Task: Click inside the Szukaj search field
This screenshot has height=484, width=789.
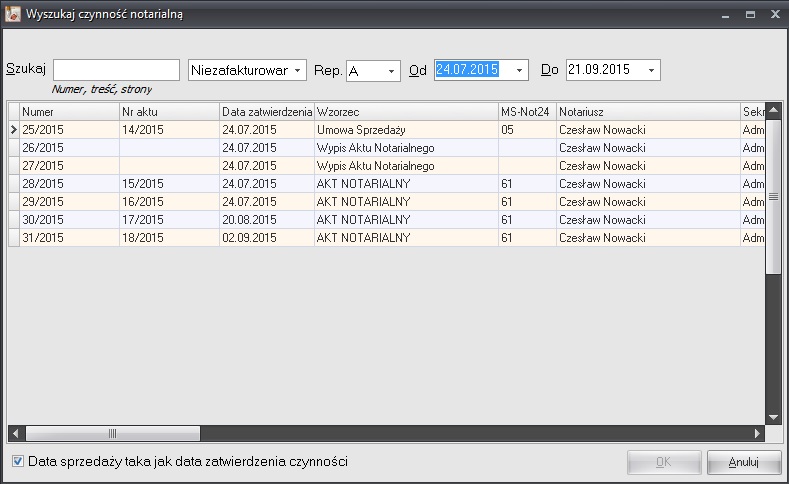Action: (116, 70)
